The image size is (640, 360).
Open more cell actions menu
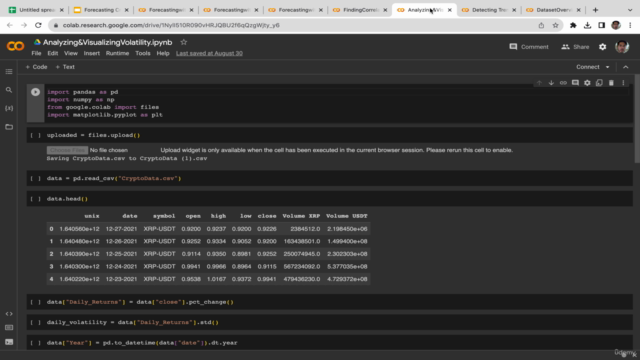click(623, 83)
